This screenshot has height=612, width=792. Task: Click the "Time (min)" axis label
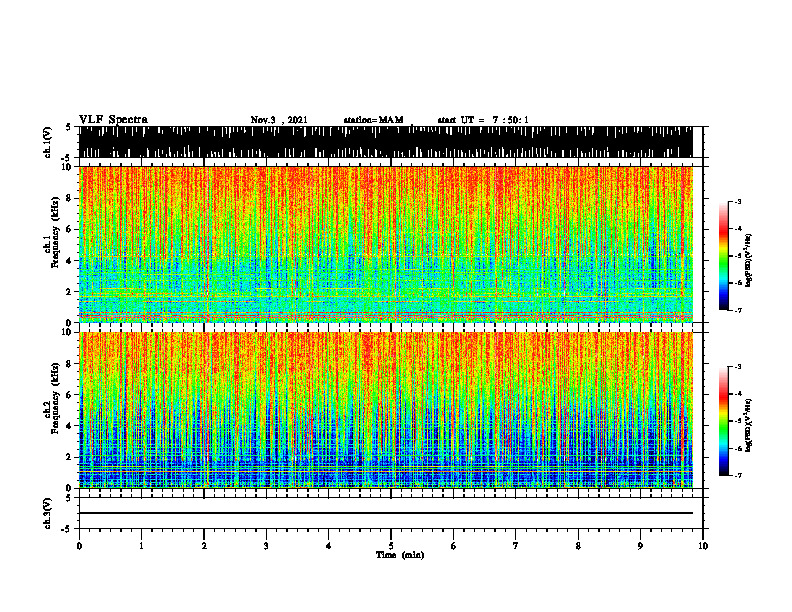pyautogui.click(x=400, y=555)
